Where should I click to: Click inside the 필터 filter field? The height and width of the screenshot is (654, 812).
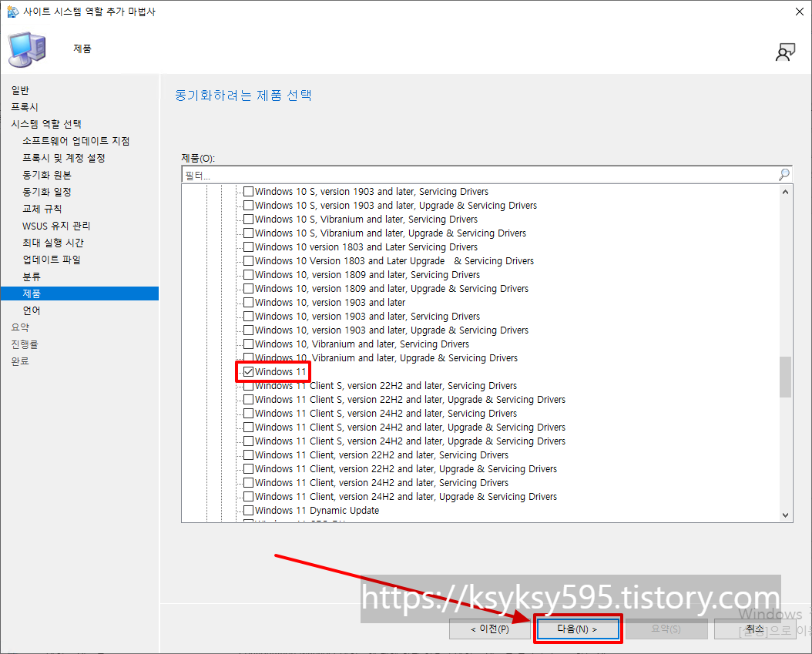tap(479, 175)
